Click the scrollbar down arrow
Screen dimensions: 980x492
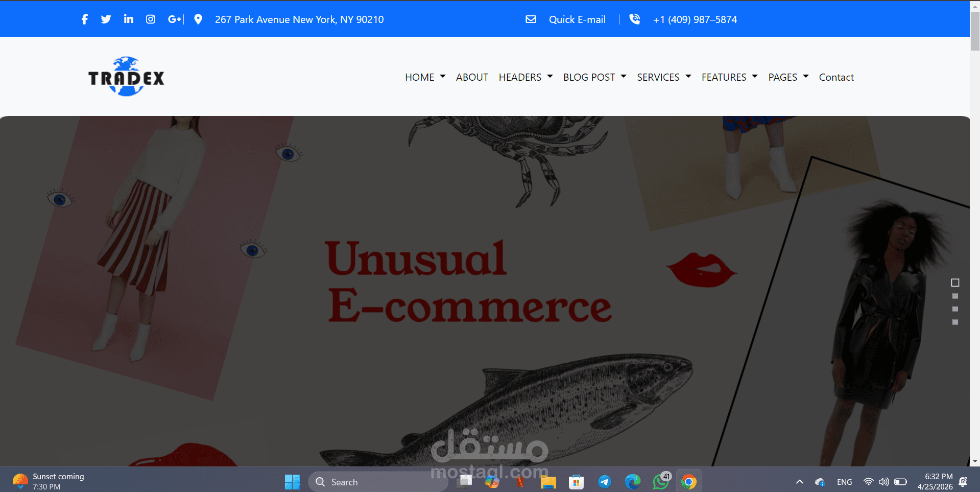click(x=975, y=461)
